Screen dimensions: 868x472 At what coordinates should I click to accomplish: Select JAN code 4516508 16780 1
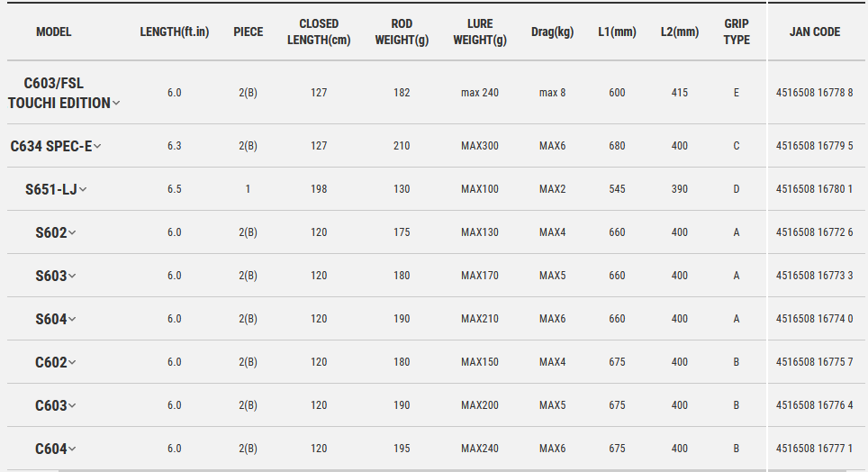(x=814, y=189)
